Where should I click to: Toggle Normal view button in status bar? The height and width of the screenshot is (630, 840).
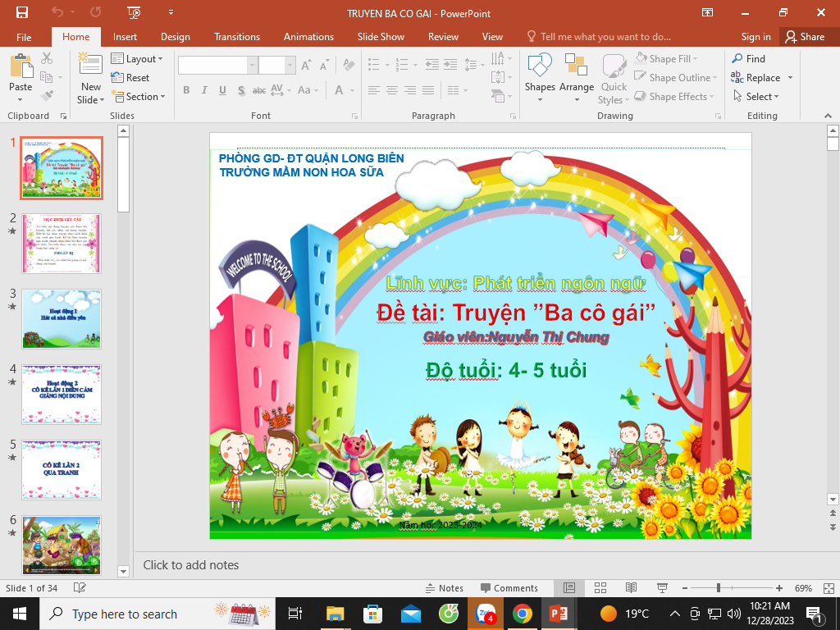pyautogui.click(x=569, y=588)
